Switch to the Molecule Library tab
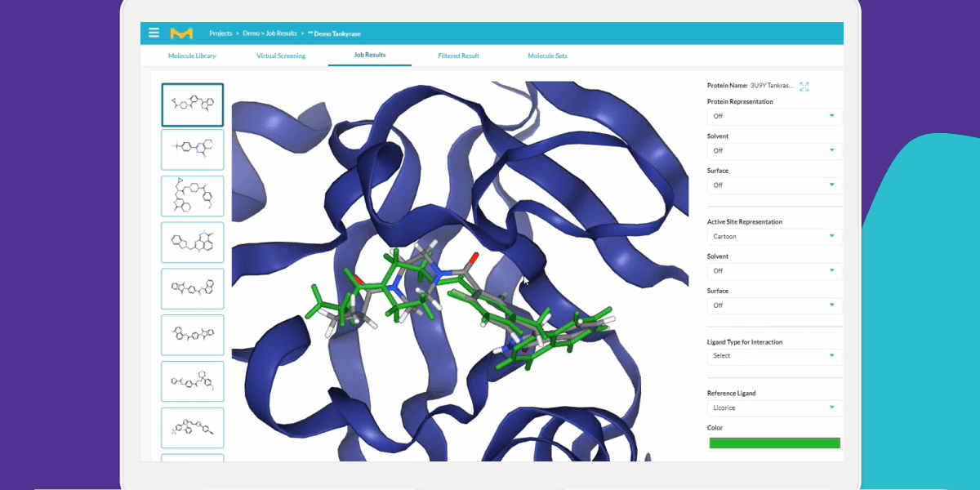The width and height of the screenshot is (980, 490). click(192, 56)
